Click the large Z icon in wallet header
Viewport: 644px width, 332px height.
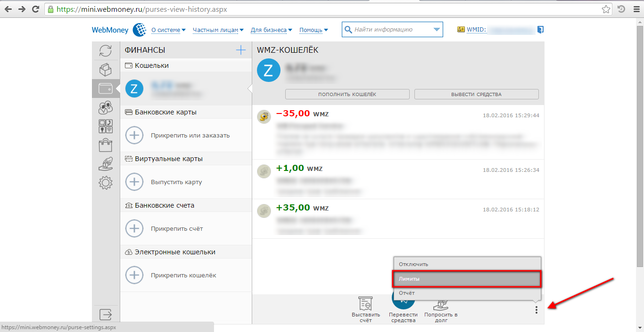tap(269, 71)
